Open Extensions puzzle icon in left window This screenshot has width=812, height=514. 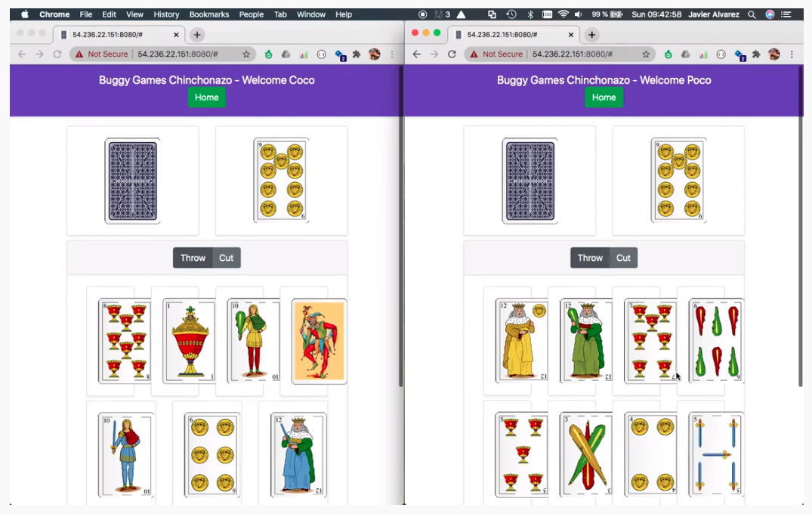(357, 54)
